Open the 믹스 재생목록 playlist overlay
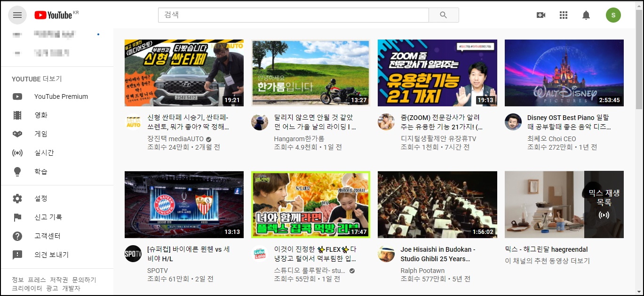 [604, 205]
